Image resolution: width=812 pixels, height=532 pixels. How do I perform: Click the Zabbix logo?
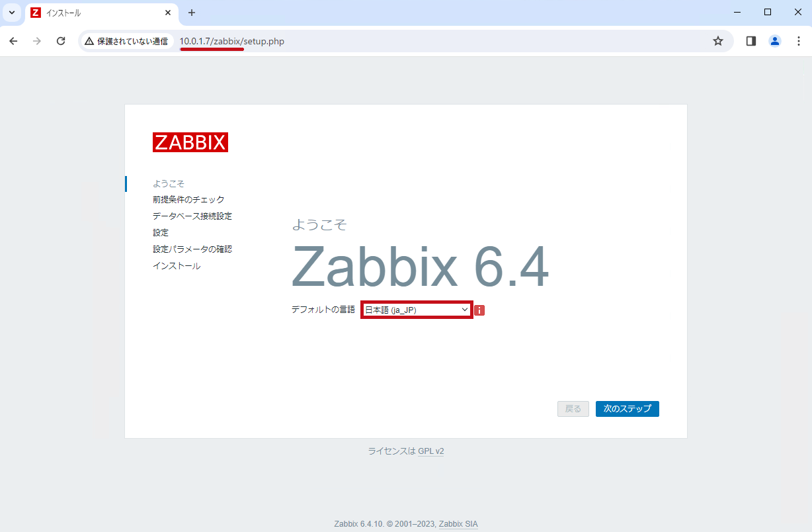pyautogui.click(x=190, y=142)
